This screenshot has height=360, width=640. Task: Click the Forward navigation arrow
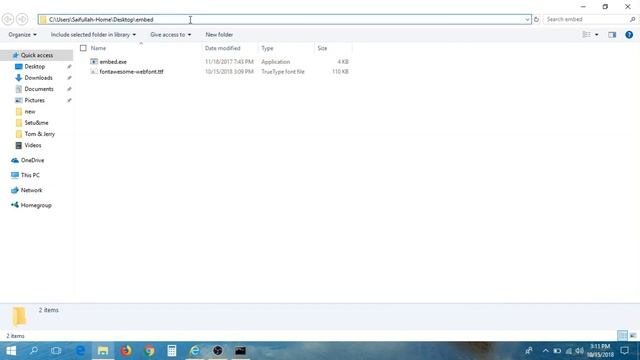click(x=22, y=19)
